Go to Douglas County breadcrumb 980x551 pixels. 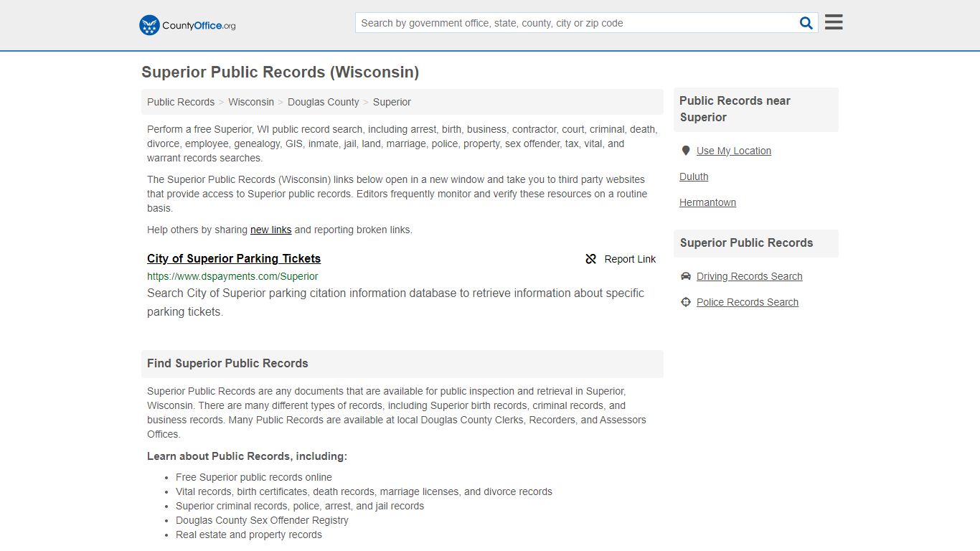coord(324,102)
